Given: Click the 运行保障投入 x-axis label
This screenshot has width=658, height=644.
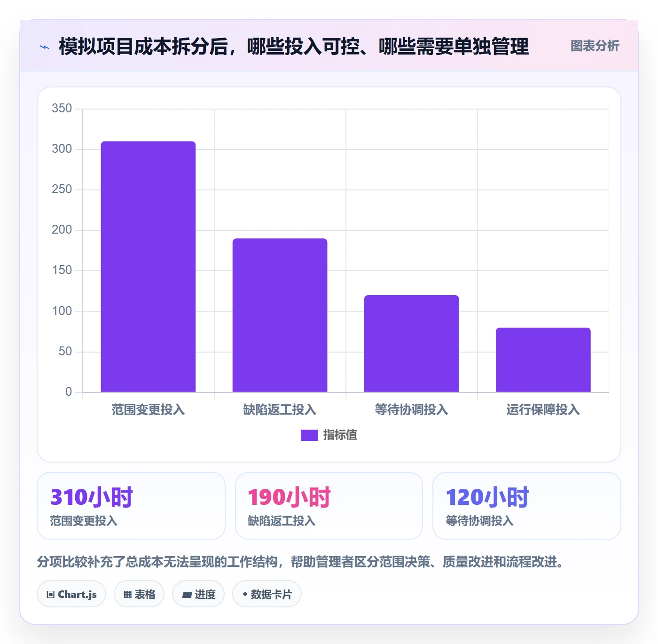Looking at the screenshot, I should pyautogui.click(x=543, y=410).
